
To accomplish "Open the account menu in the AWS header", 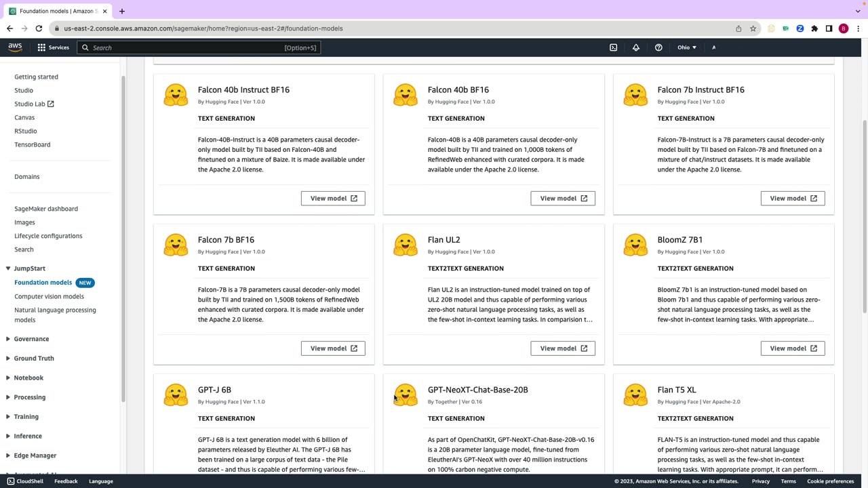I will (713, 47).
